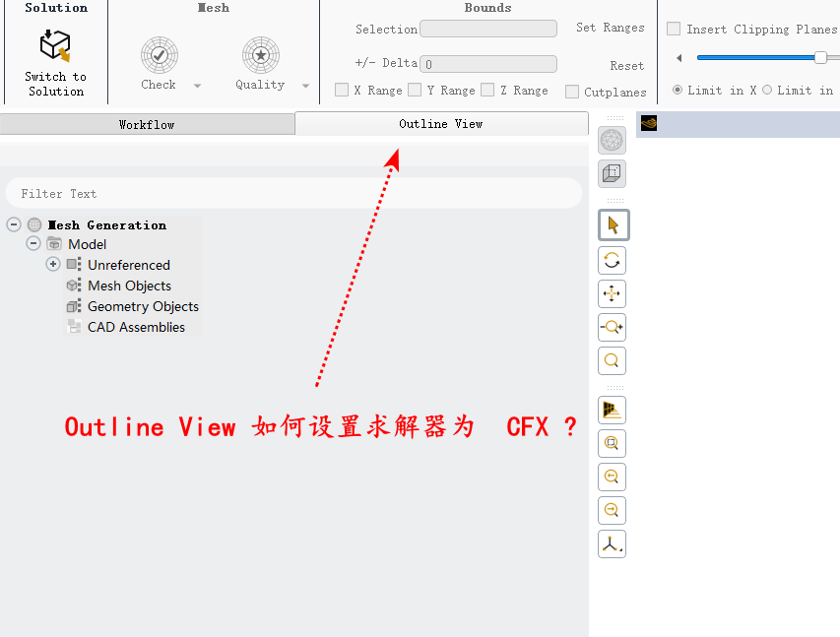Enable the Z Range checkbox

pos(487,90)
